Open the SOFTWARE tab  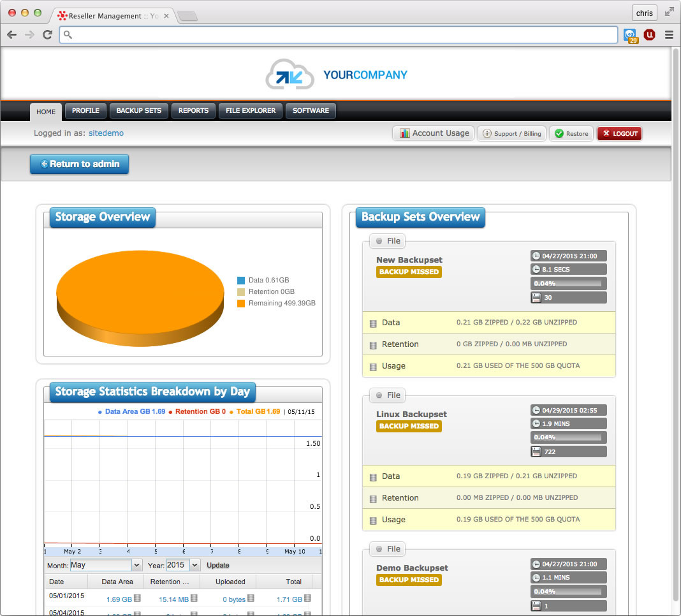click(x=311, y=111)
